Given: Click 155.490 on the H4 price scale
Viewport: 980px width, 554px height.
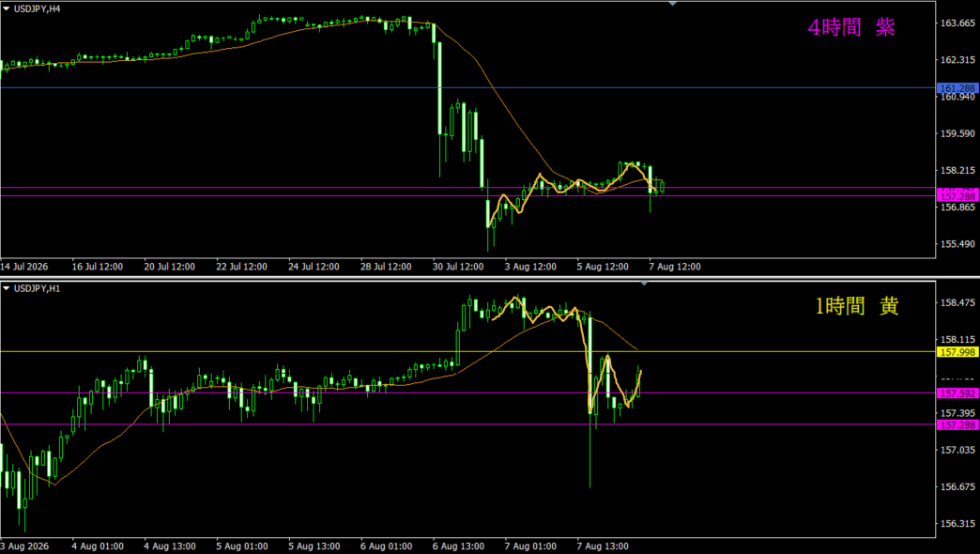Looking at the screenshot, I should point(957,244).
